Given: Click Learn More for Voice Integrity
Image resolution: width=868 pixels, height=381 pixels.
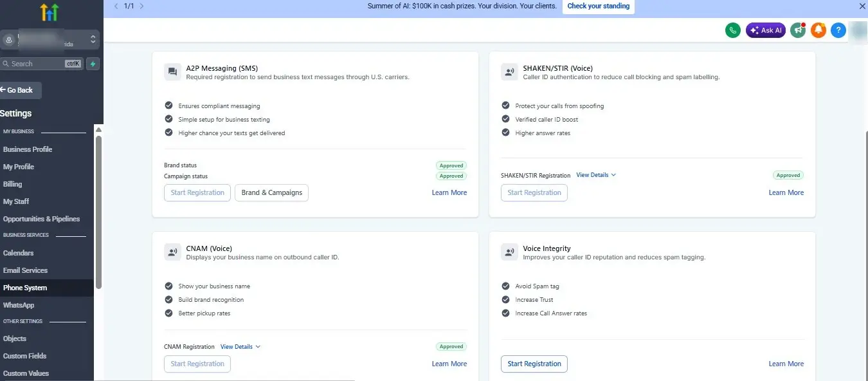Looking at the screenshot, I should pos(786,364).
